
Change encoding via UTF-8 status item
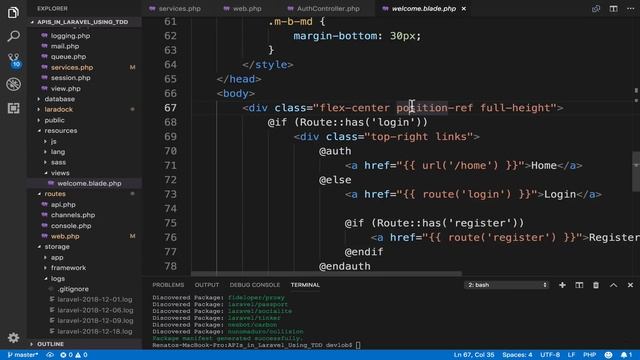(x=550, y=355)
